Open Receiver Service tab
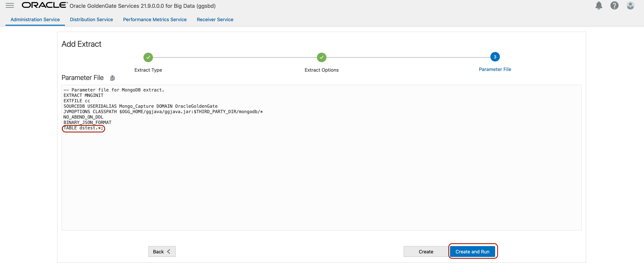 click(215, 19)
